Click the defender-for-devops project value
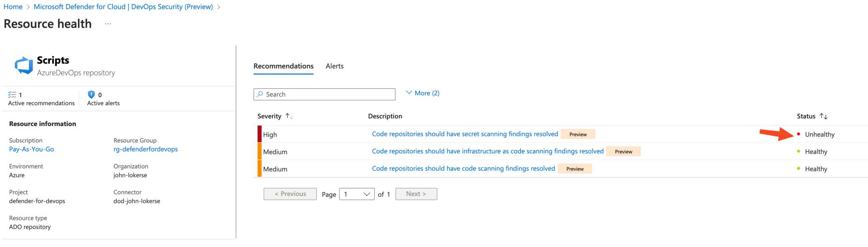This screenshot has width=868, height=247. pyautogui.click(x=37, y=201)
